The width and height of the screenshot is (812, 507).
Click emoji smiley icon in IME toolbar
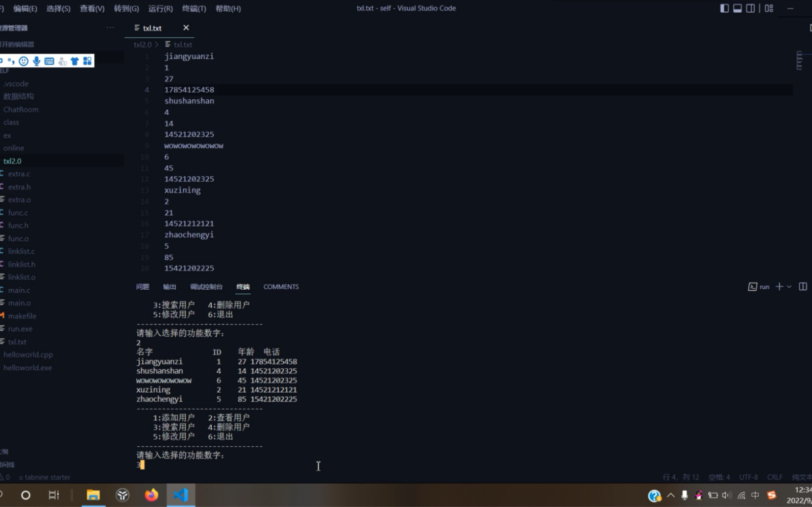23,61
